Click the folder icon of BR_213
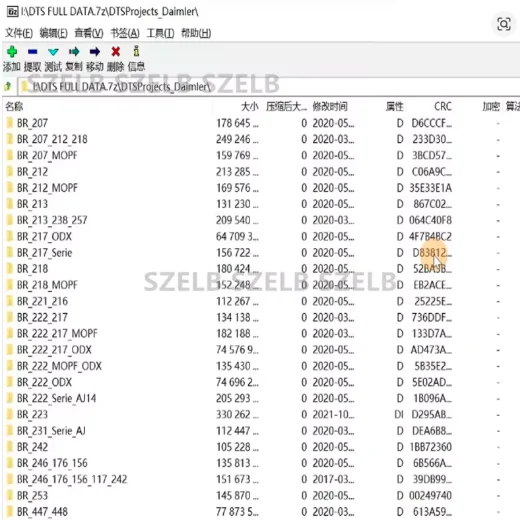 point(10,204)
